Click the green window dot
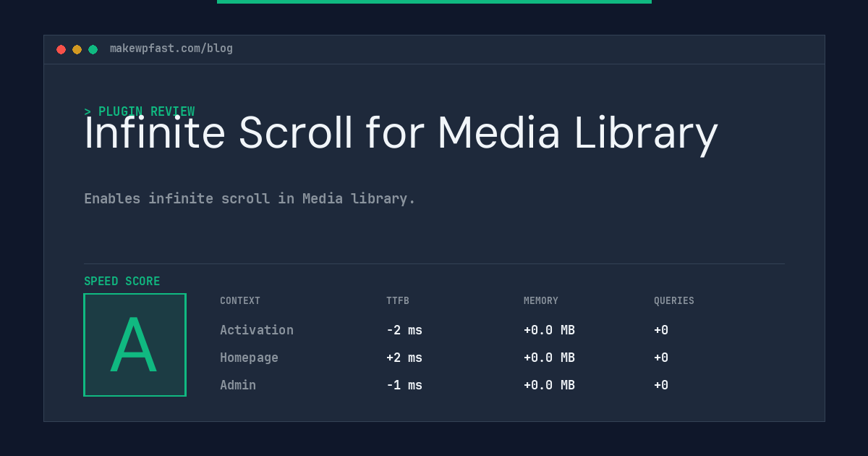 (93, 49)
